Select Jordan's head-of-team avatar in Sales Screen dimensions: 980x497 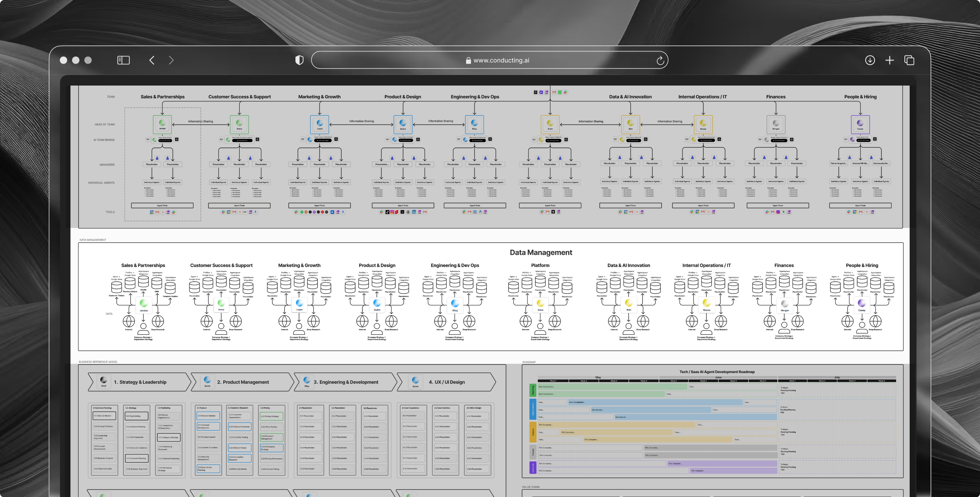(x=163, y=124)
